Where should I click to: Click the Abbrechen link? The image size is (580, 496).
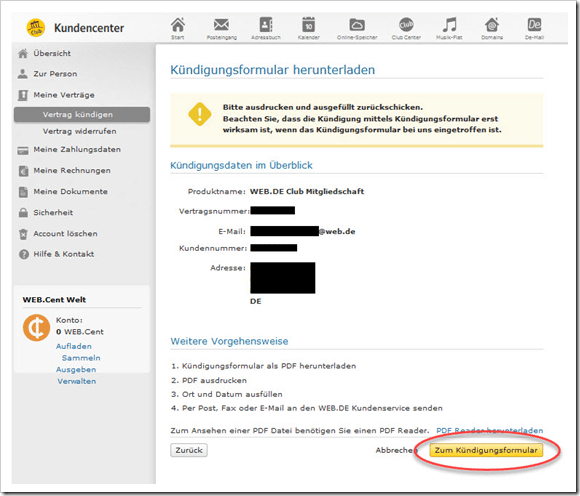coord(397,450)
